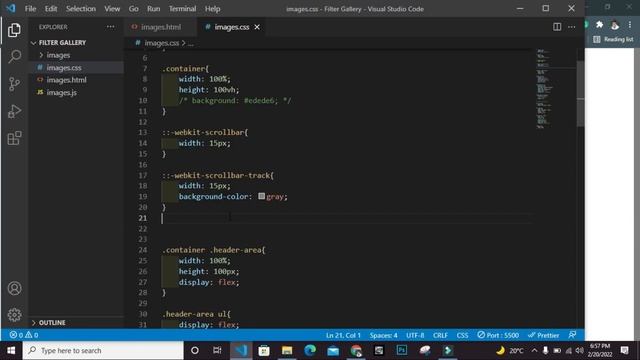Open editor More Actions ellipsis
Viewport: 640px width, 360px height.
(571, 27)
